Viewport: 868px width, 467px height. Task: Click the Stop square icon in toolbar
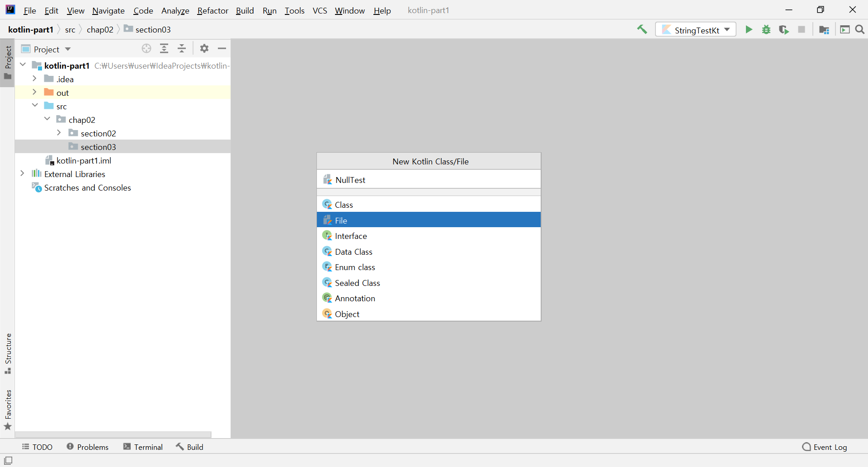pos(802,30)
